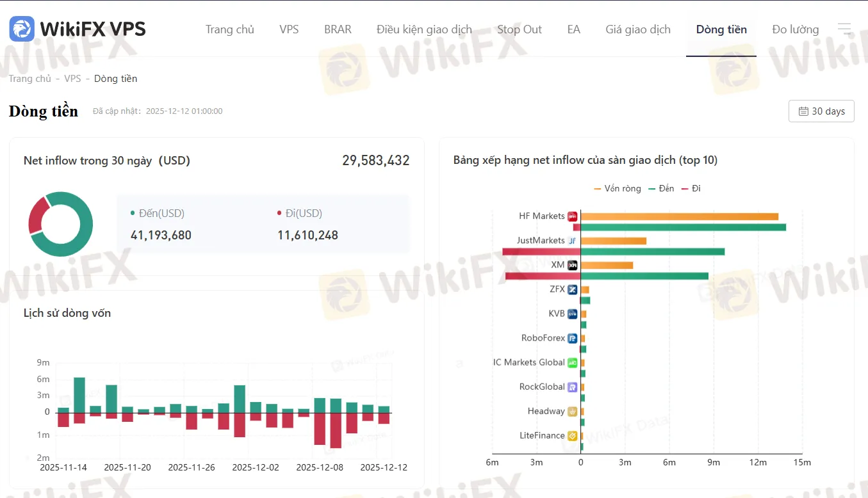Open the Stop Out menu item
This screenshot has height=498, width=868.
[520, 29]
